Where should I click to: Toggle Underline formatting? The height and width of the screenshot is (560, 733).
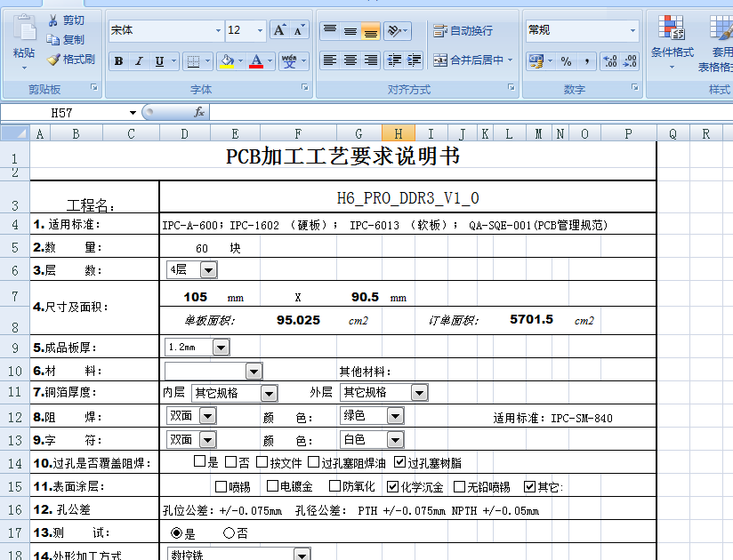click(x=159, y=61)
